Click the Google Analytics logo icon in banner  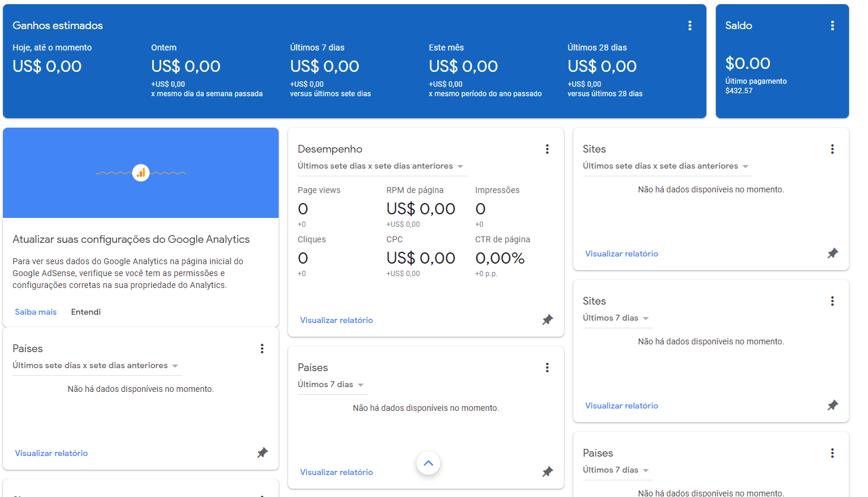pyautogui.click(x=141, y=173)
